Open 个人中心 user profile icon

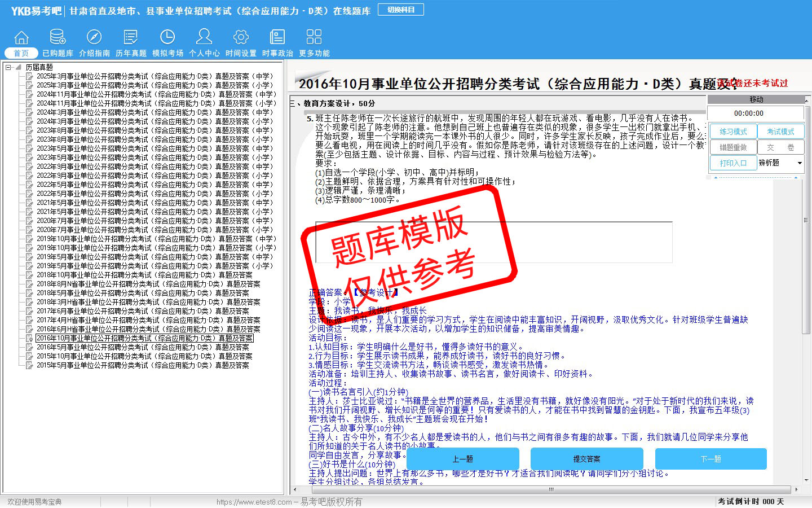(x=204, y=38)
